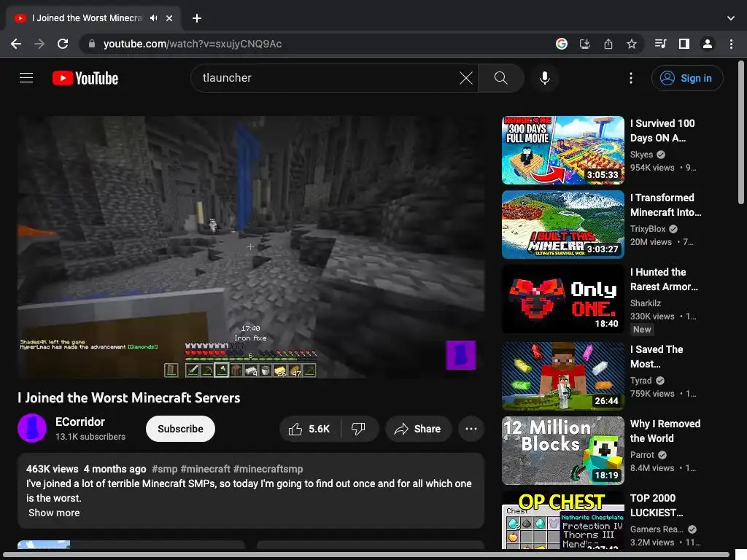Click the Parrot channel name
The image size is (747, 560).
(x=642, y=455)
